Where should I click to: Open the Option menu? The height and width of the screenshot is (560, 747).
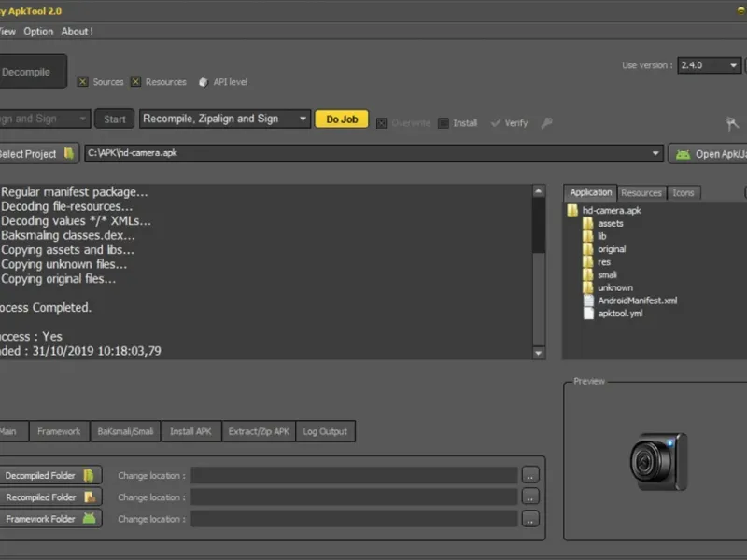tap(38, 31)
